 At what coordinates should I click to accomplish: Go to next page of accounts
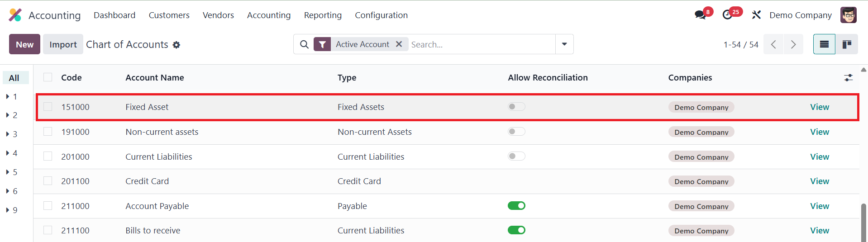coord(793,44)
